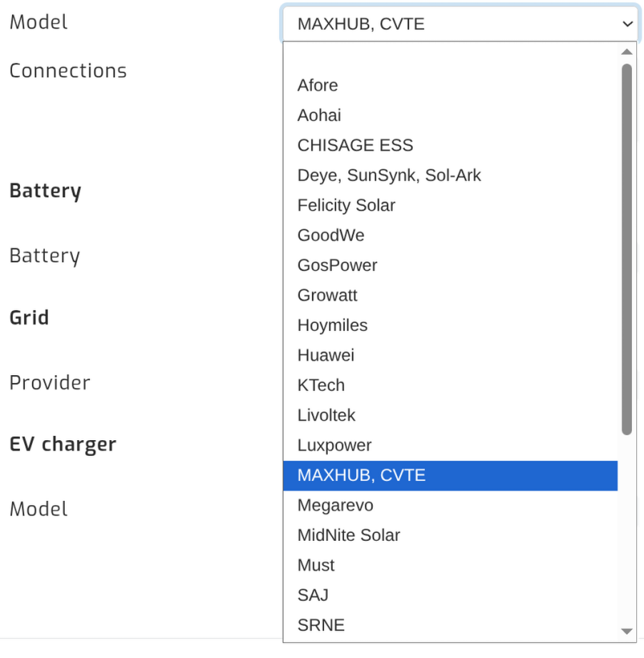644x658 pixels.
Task: Open the Model dropdown showing MAXHUB, CVTE
Action: point(460,24)
